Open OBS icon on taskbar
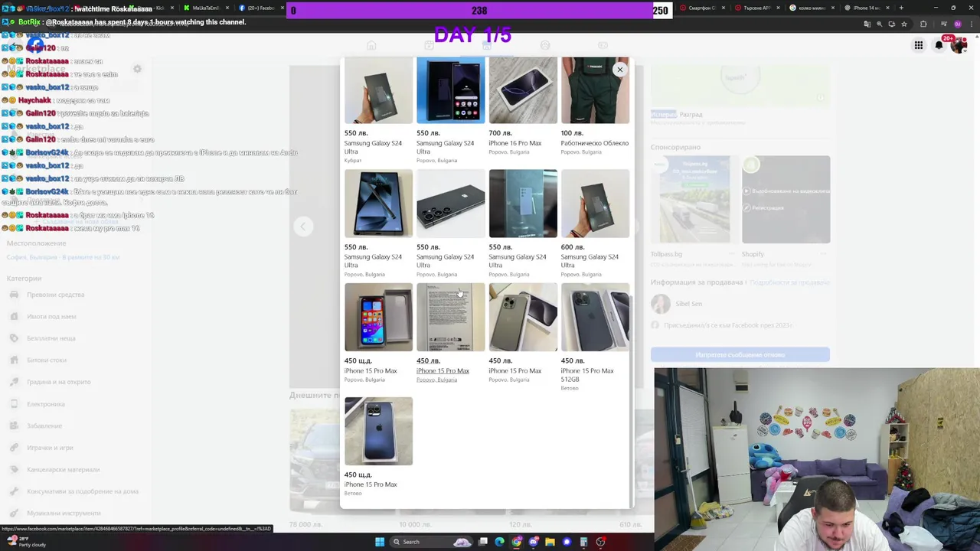This screenshot has height=551, width=980. pyautogui.click(x=600, y=542)
